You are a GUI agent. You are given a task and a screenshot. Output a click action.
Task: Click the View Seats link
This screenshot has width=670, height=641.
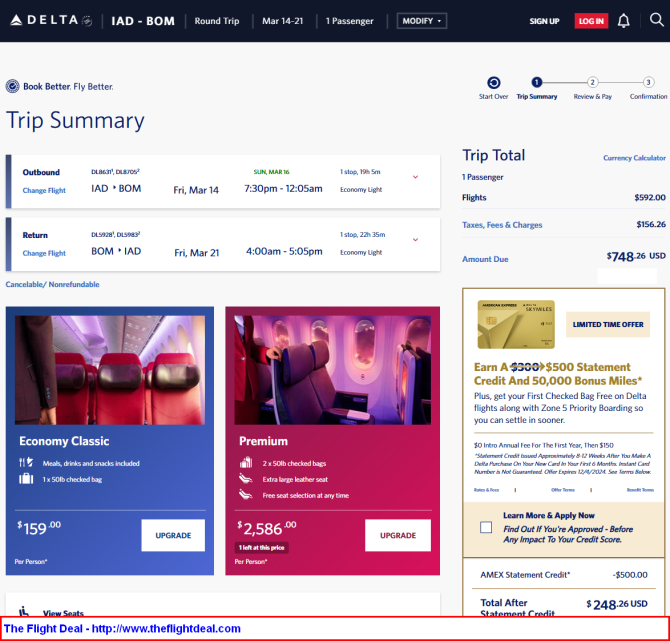click(63, 612)
